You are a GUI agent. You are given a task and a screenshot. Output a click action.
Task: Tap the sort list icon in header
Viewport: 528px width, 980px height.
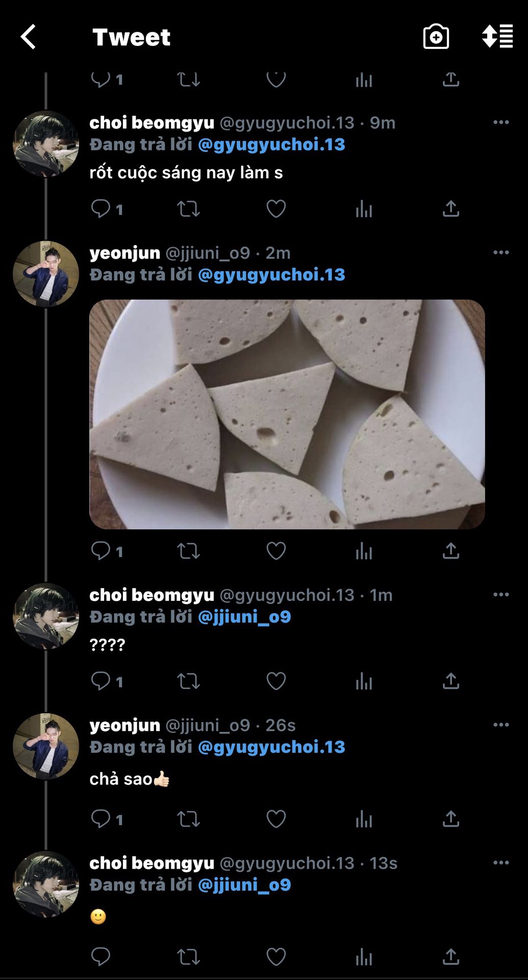pos(497,37)
